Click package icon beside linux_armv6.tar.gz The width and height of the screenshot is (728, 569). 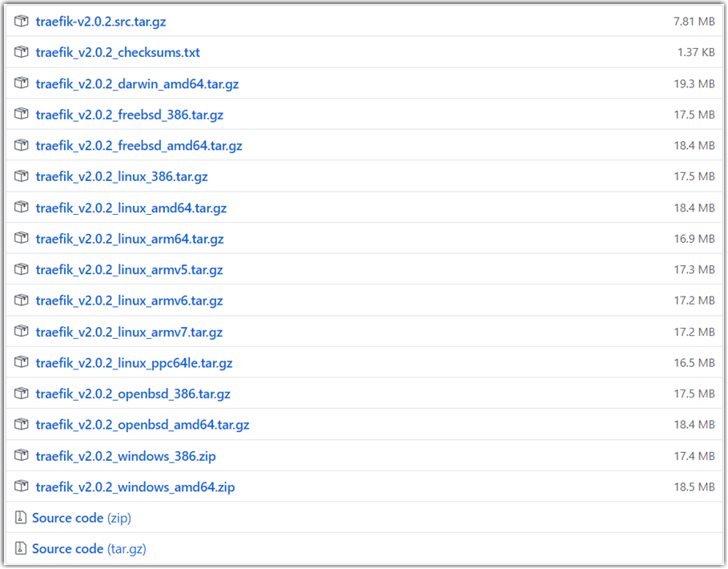21,300
